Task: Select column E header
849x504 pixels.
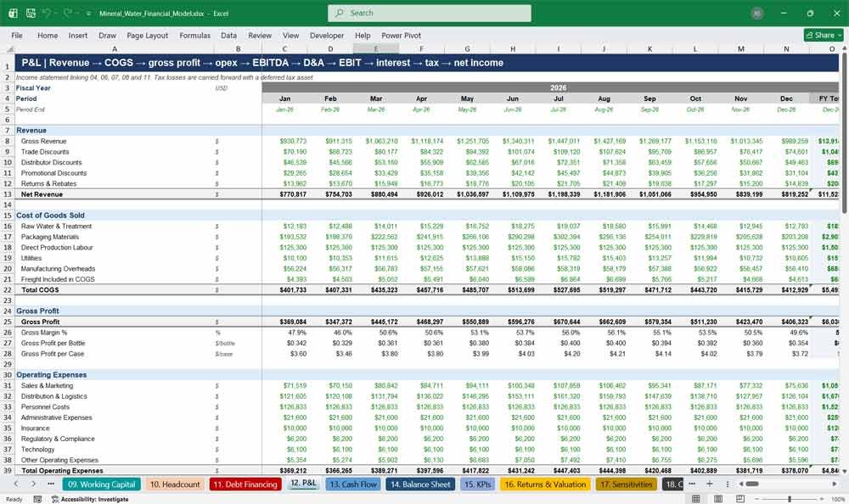Action: [376, 48]
